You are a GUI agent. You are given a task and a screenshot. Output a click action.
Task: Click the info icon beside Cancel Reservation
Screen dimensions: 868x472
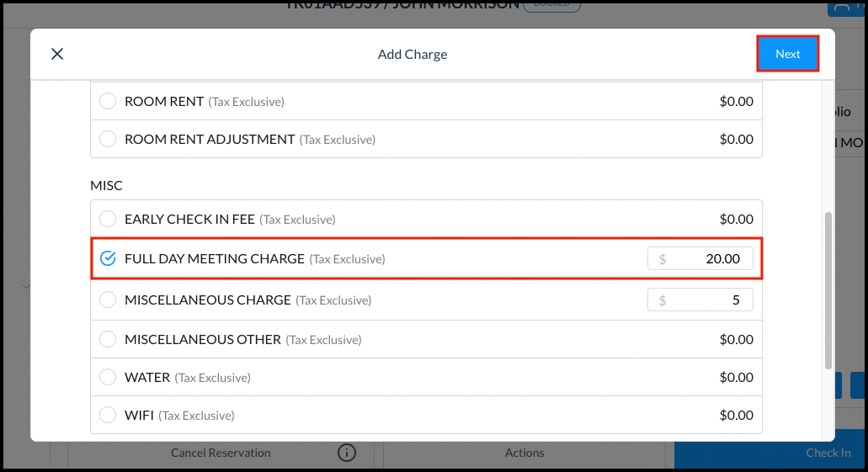click(x=347, y=453)
